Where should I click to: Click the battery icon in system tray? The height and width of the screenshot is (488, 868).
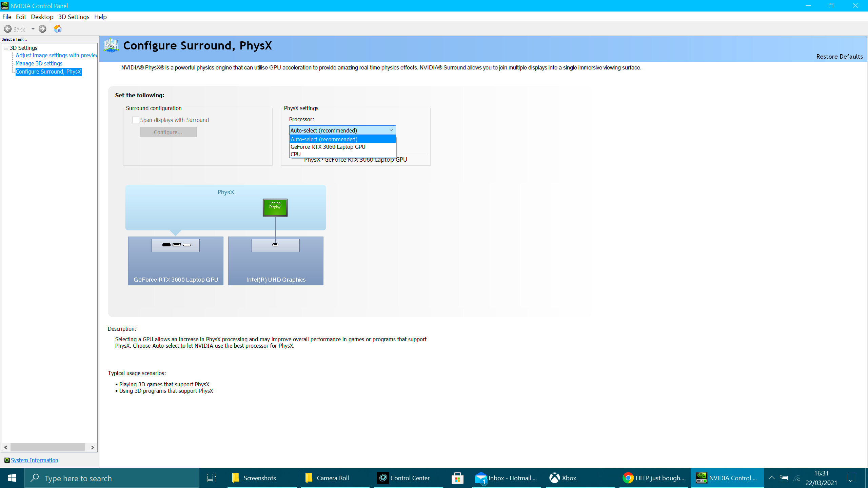coord(784,478)
